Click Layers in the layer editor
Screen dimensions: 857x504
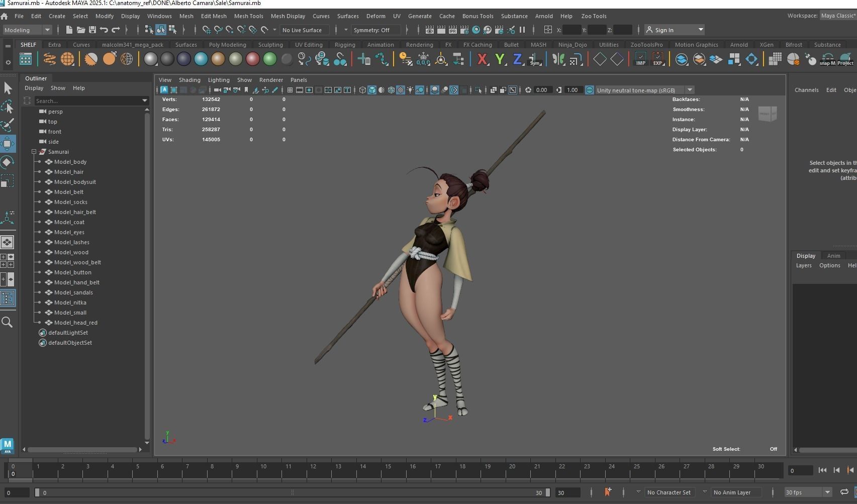pos(803,266)
